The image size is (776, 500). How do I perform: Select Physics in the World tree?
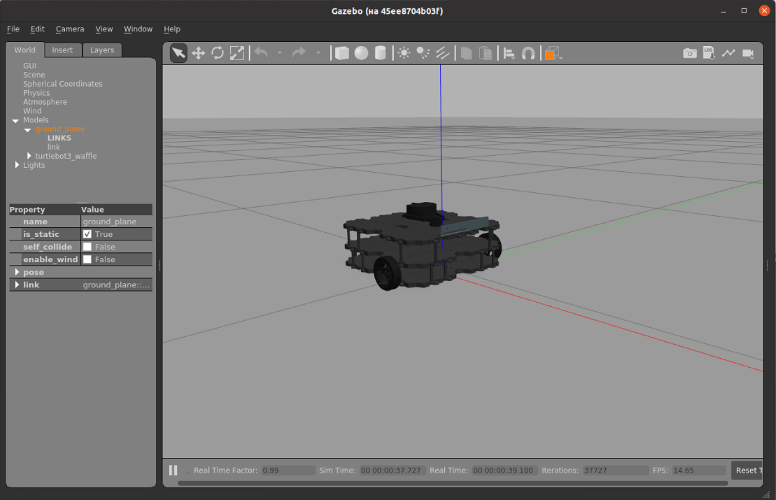point(36,93)
